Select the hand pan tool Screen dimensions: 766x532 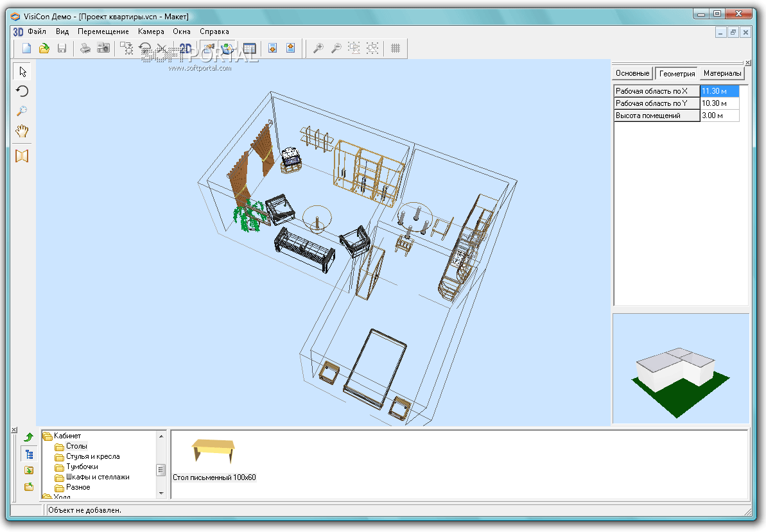coord(22,130)
